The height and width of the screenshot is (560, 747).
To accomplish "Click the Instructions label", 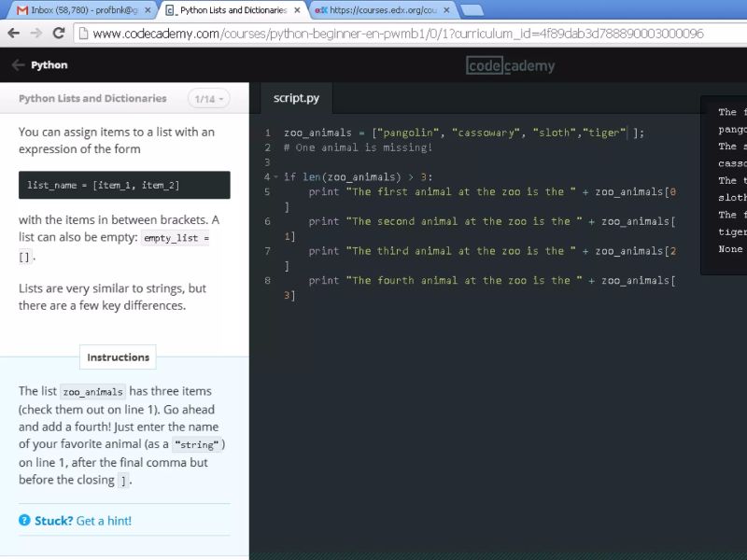I will click(118, 357).
